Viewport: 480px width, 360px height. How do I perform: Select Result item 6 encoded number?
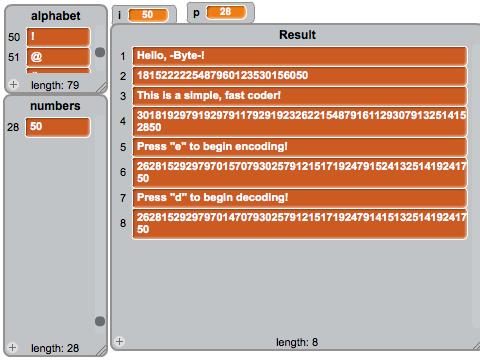[300, 173]
